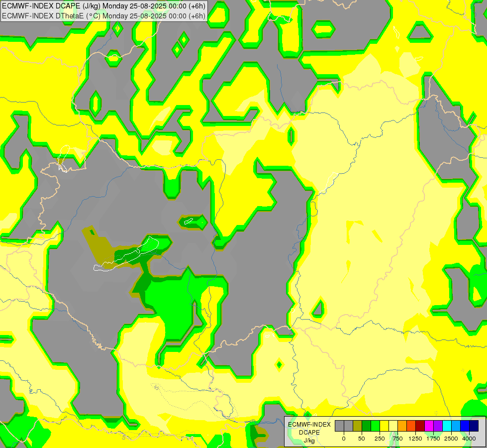
Task: Click legend scale value 250
Action: click(380, 439)
